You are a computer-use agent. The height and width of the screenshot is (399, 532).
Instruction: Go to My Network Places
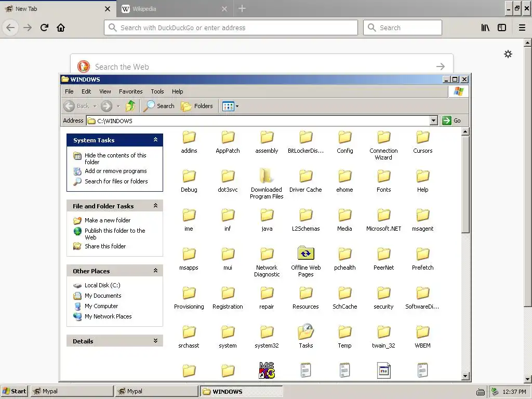tap(108, 316)
